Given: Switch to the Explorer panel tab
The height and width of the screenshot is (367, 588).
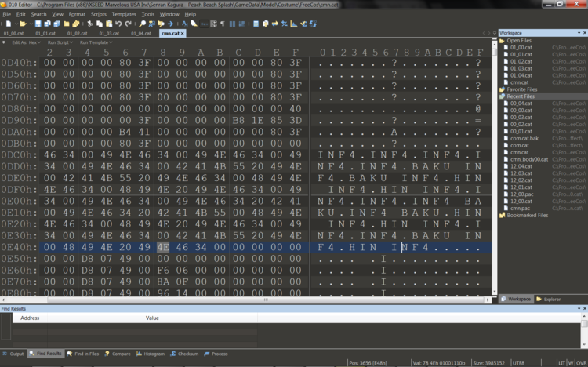Looking at the screenshot, I should point(548,299).
